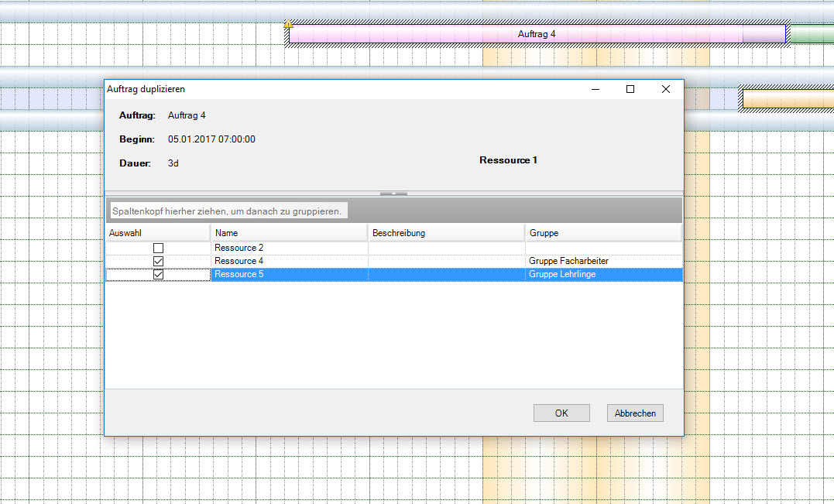Untick the Ressource 5 checkbox

159,274
